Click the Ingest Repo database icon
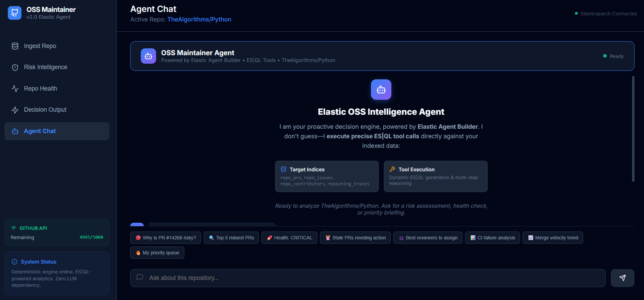The width and height of the screenshot is (644, 300). tap(15, 46)
